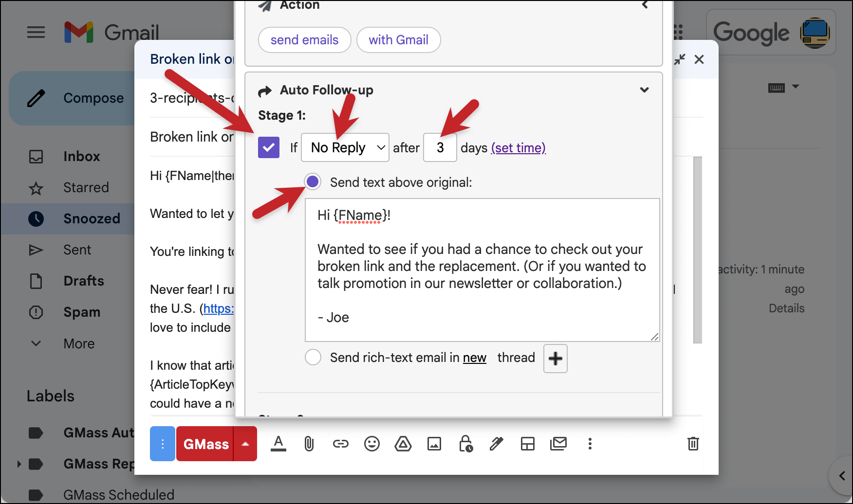Show the side panel arrow
Screen dimensions: 853x504
tap(842, 476)
